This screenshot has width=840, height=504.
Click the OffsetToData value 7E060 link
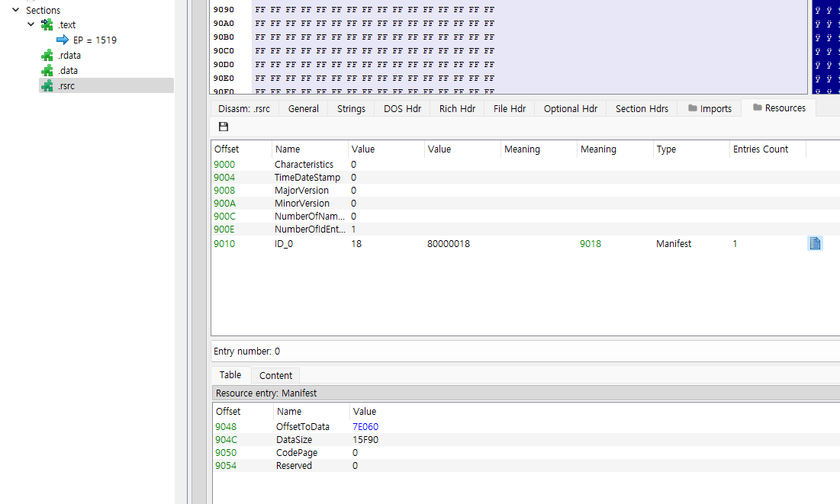(365, 427)
